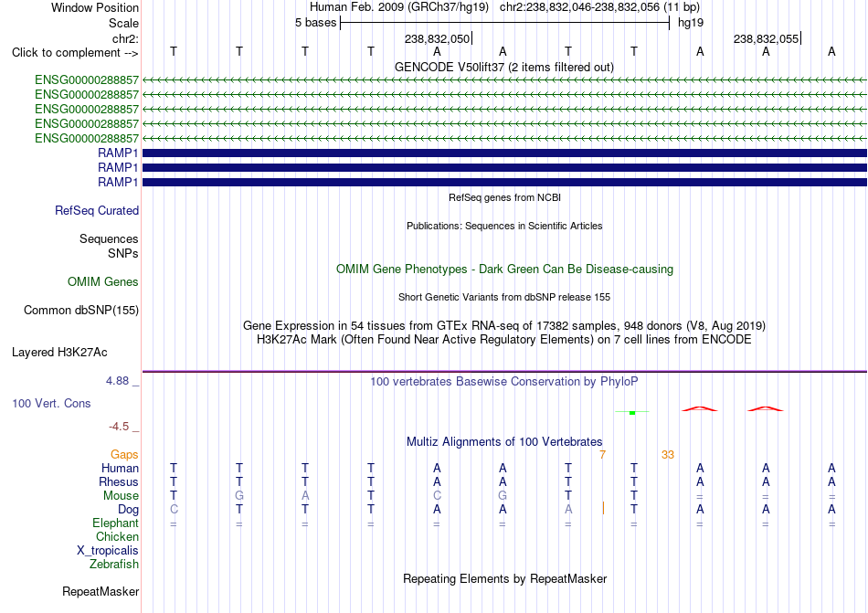
Task: Click the chr2: ruler label
Action: (x=125, y=38)
